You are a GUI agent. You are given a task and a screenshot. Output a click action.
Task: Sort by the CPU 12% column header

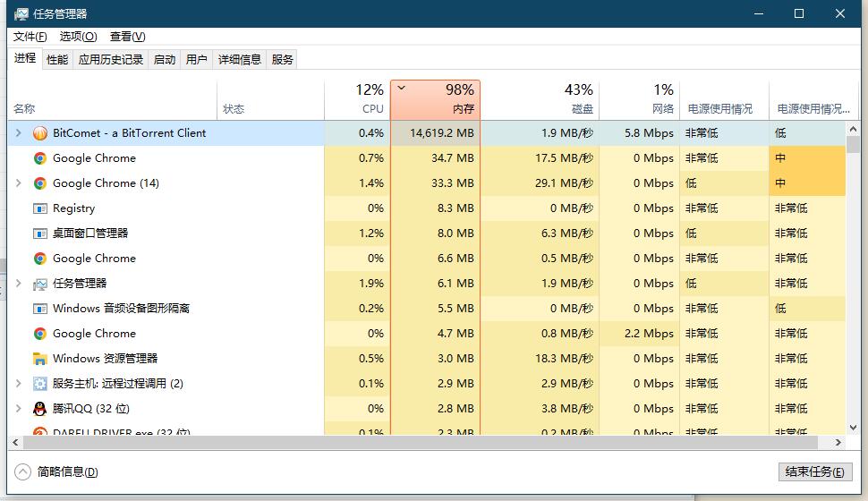[358, 100]
